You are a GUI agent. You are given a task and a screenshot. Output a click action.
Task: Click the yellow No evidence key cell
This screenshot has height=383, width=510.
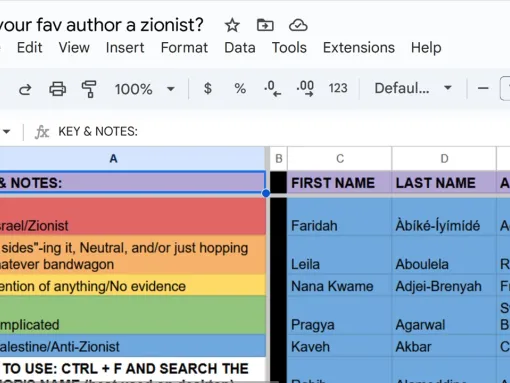(133, 285)
